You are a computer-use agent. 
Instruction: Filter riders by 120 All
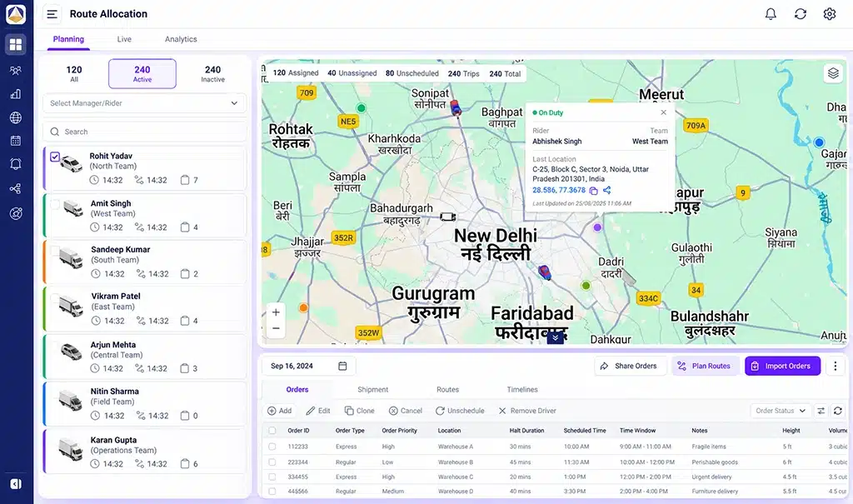tap(74, 73)
